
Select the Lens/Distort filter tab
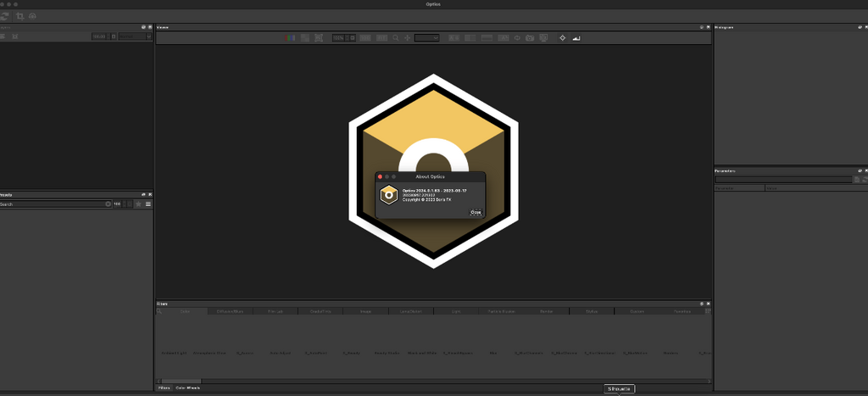[x=411, y=311]
